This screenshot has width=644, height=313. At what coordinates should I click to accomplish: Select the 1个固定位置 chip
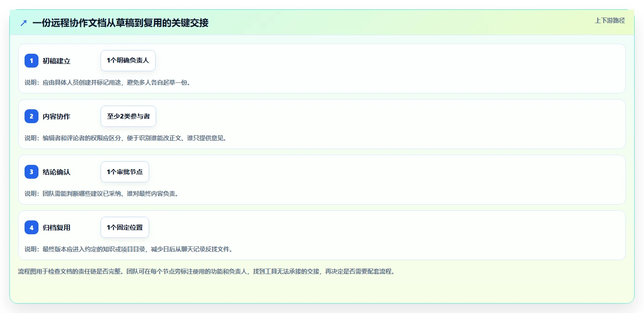[125, 227]
